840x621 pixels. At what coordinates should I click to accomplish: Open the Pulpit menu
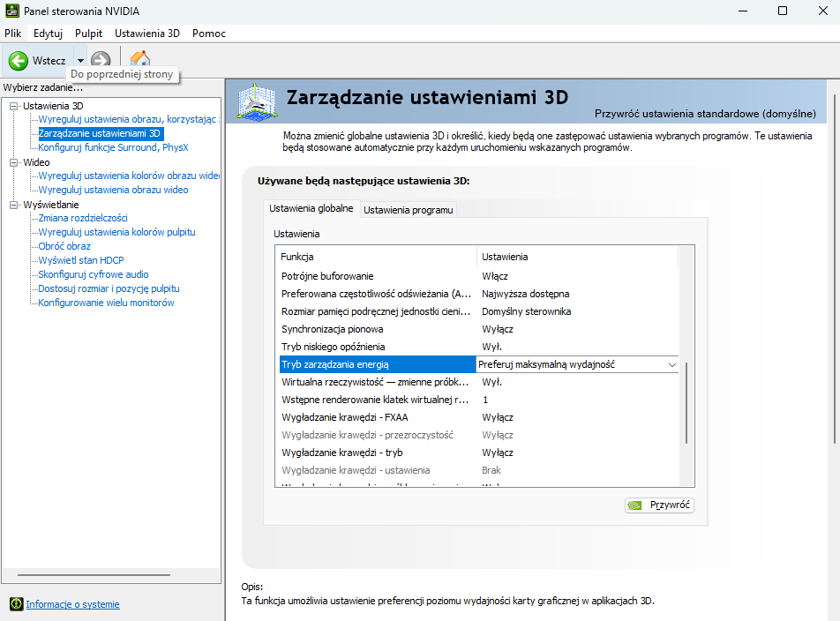(x=88, y=34)
